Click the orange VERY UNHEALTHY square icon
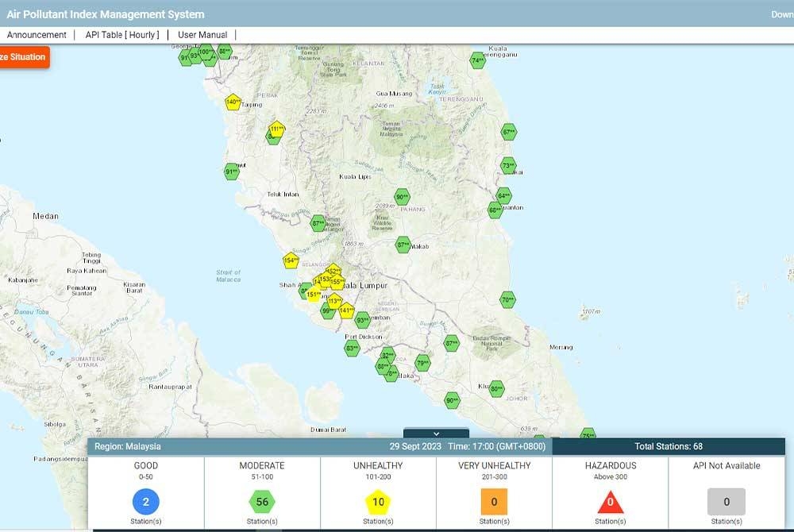Viewport: 794px width, 532px height. click(492, 502)
